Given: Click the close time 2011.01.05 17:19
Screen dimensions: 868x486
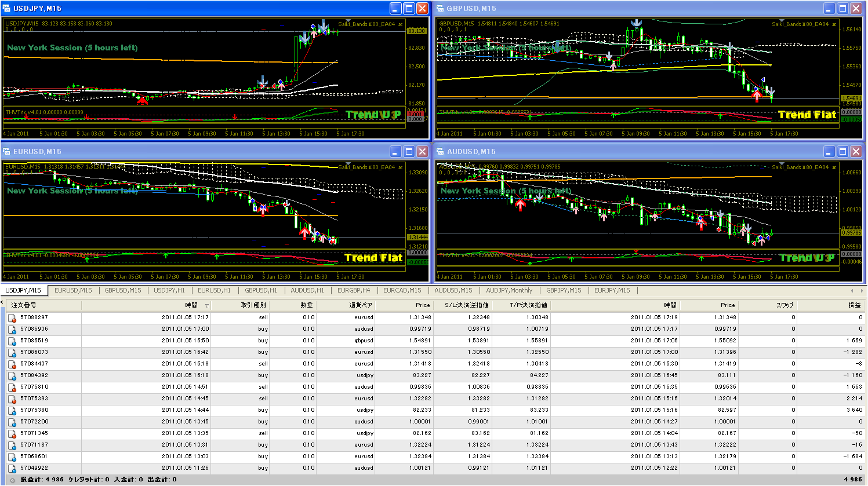Looking at the screenshot, I should pos(654,317).
